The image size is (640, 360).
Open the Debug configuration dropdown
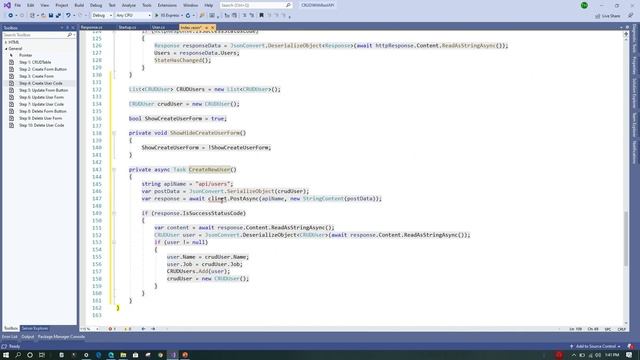102,16
